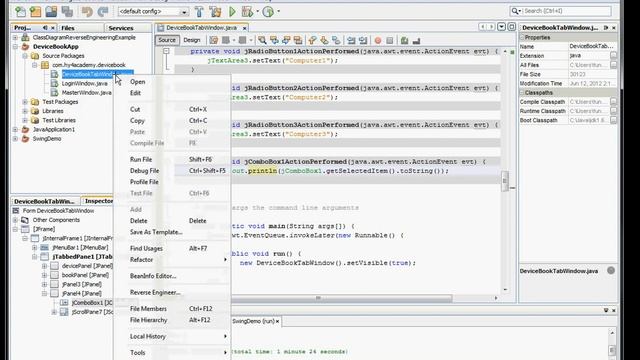Toggle Source view in editor
This screenshot has height=360, width=640.
[167, 40]
